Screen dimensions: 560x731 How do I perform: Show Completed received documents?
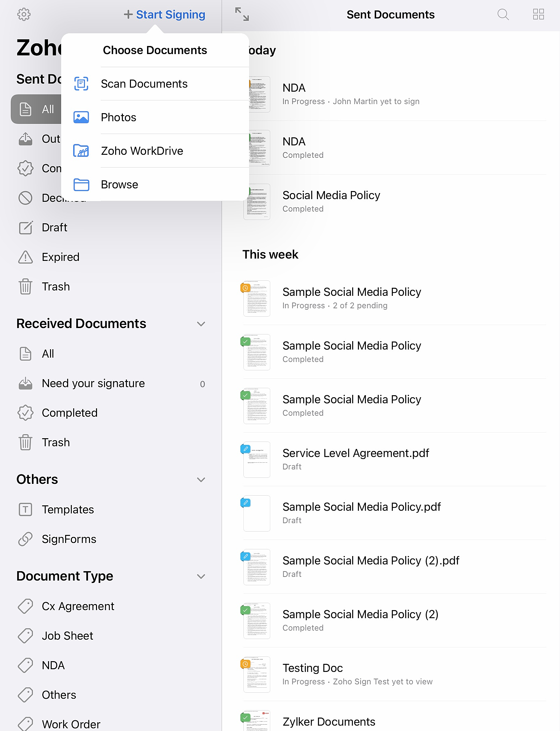111,413
